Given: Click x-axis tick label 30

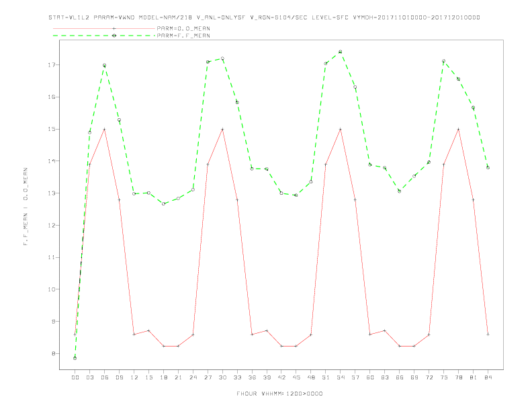Looking at the screenshot, I should (222, 377).
